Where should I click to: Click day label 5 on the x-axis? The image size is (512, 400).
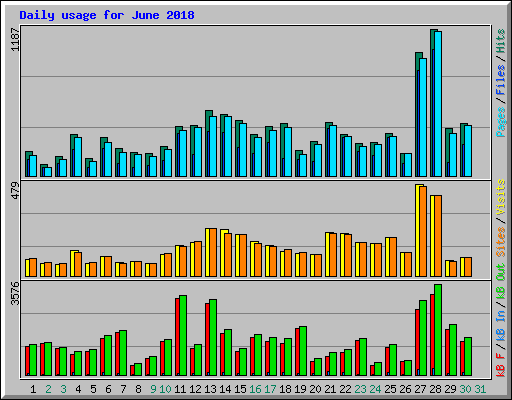point(93,389)
